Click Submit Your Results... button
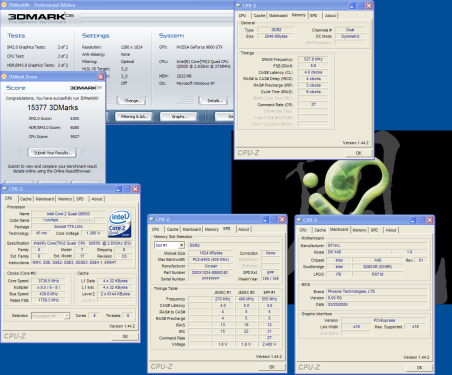This screenshot has height=375, width=452. pos(52,153)
